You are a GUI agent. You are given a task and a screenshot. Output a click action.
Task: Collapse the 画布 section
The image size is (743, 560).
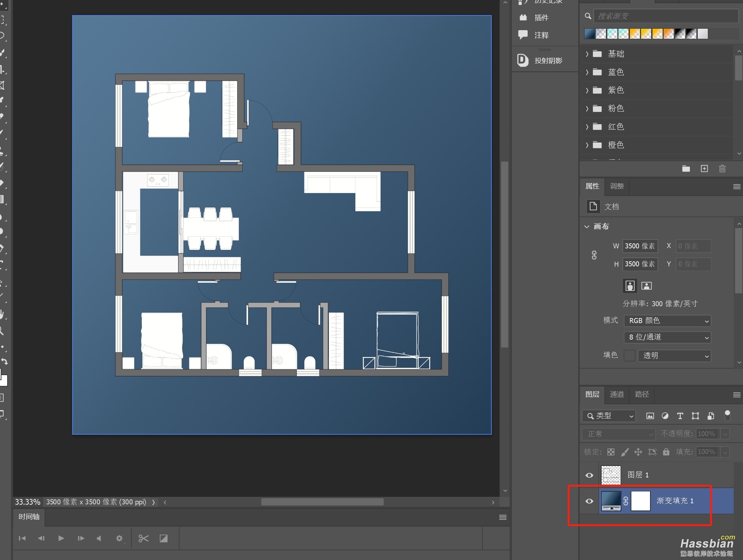(x=587, y=227)
